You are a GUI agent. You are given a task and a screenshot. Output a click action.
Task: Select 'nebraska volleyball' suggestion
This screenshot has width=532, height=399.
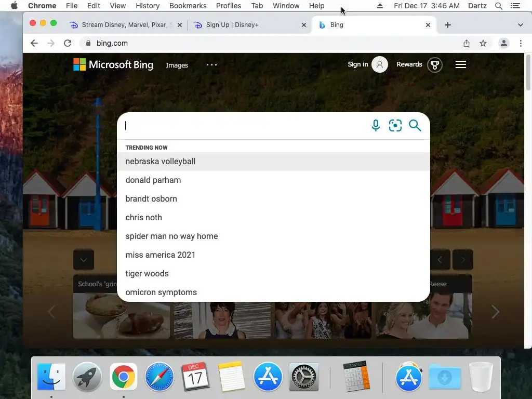pos(273,162)
